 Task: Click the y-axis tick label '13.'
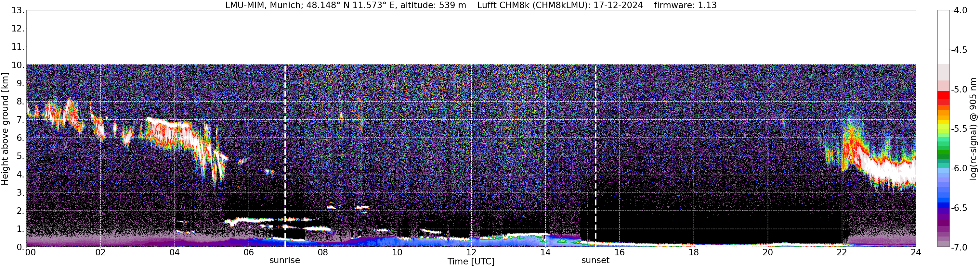18,10
